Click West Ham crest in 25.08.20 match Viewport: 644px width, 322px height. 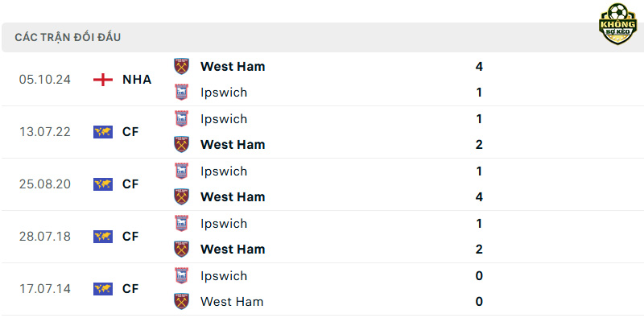pos(181,197)
